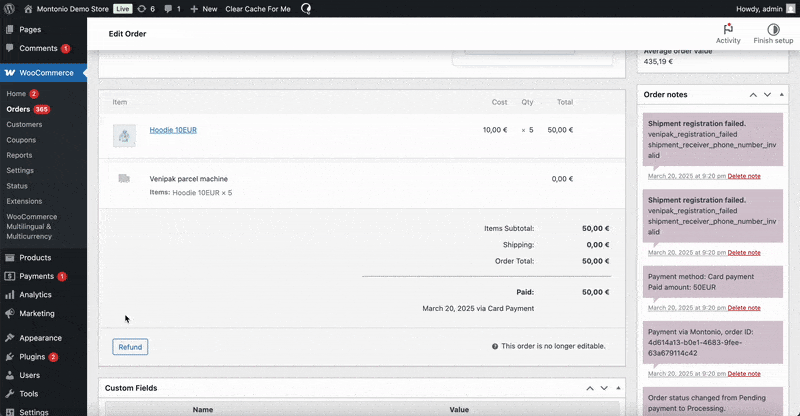800x416 pixels.
Task: Click the Order Total 50,00 € value
Action: click(595, 261)
